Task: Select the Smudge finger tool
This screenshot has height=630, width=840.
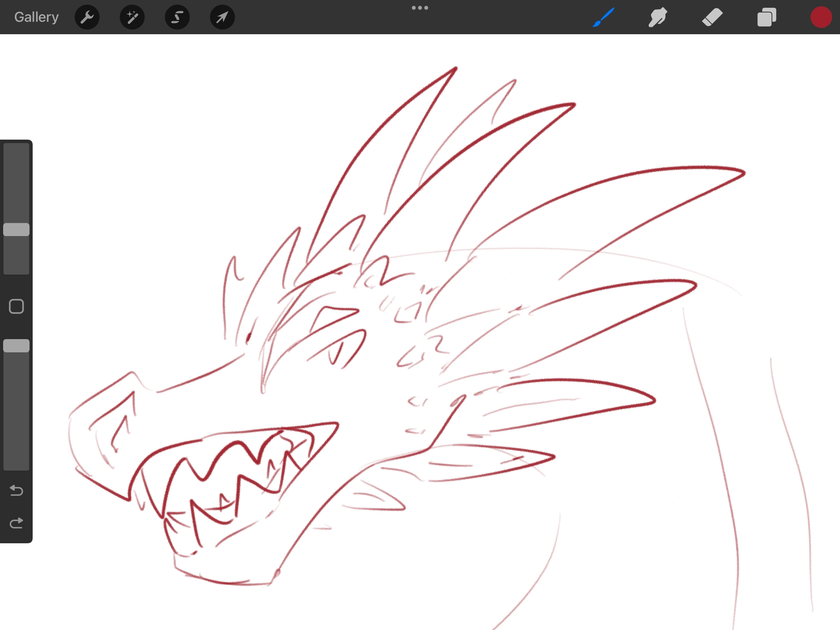Action: (x=658, y=17)
